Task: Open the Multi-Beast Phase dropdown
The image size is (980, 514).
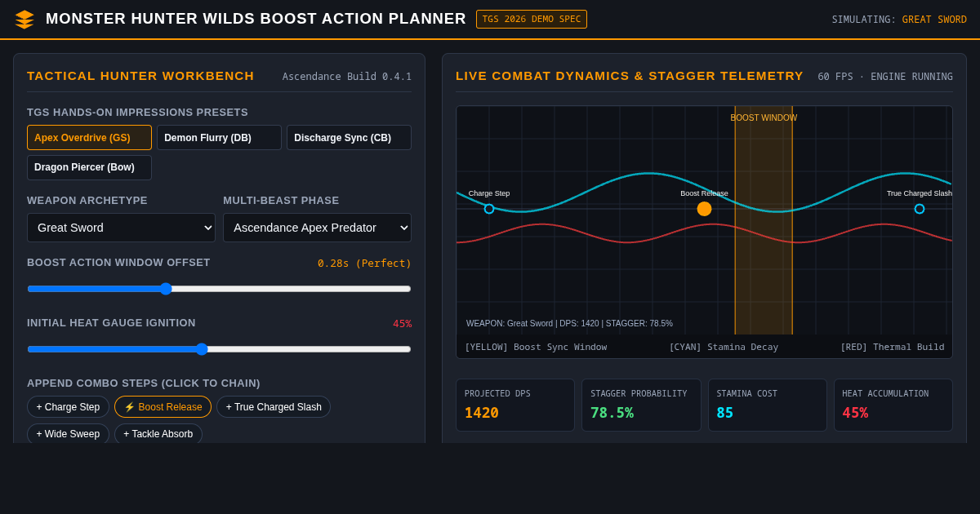Action: click(x=317, y=228)
